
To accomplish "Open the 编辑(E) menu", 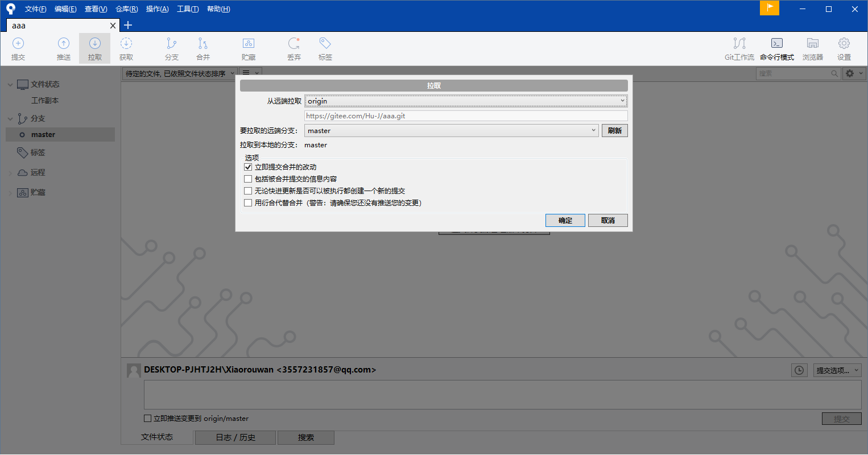I will 65,9.
